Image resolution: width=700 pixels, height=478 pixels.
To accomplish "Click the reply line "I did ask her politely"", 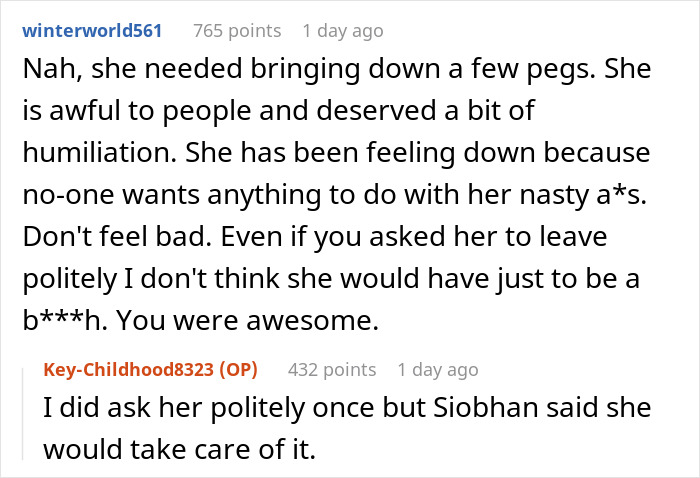I will point(347,407).
